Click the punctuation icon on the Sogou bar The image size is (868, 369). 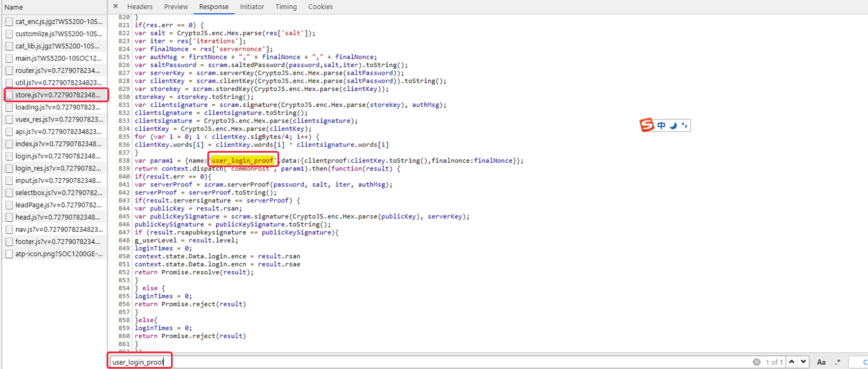point(685,126)
